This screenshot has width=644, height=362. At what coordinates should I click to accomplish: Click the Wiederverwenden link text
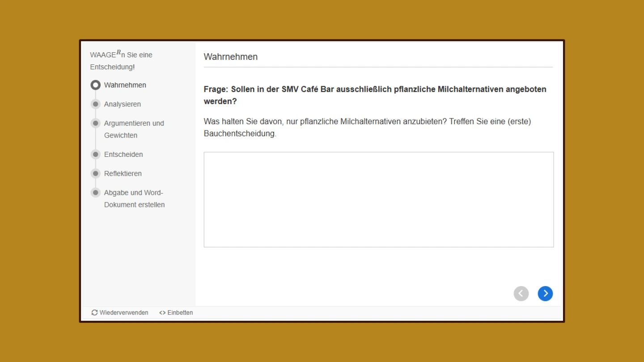click(x=124, y=312)
